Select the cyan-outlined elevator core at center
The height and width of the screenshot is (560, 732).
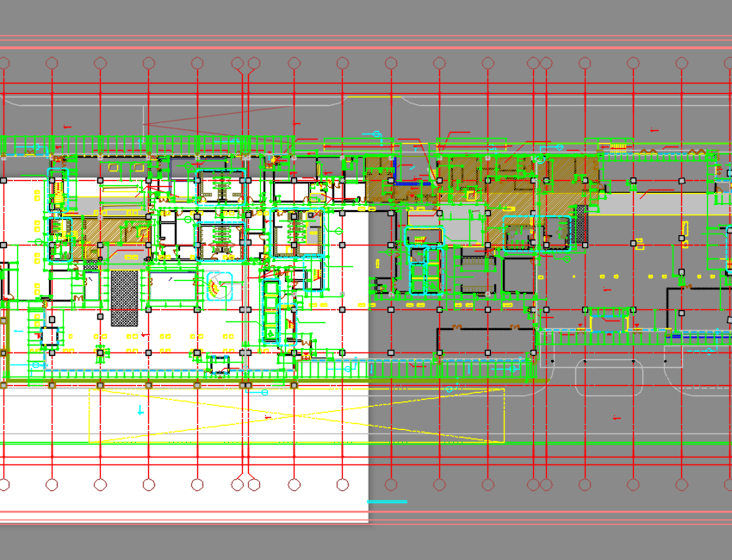pyautogui.click(x=425, y=269)
